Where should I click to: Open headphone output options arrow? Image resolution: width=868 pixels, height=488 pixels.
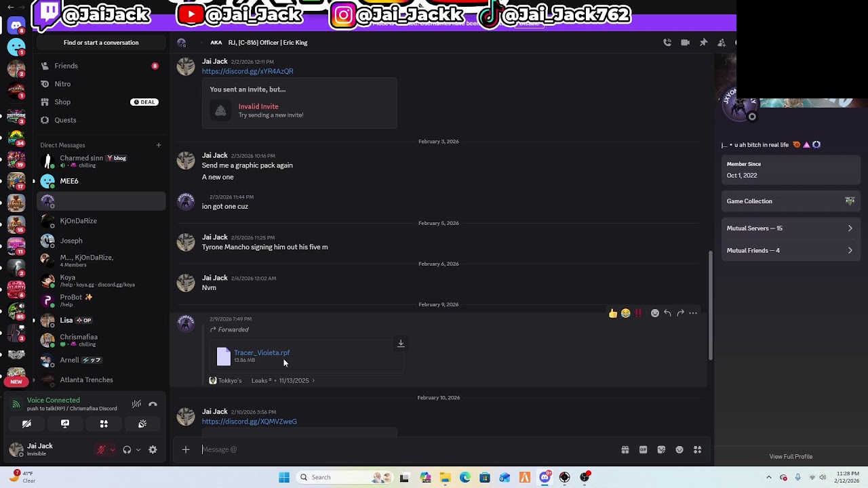138,449
